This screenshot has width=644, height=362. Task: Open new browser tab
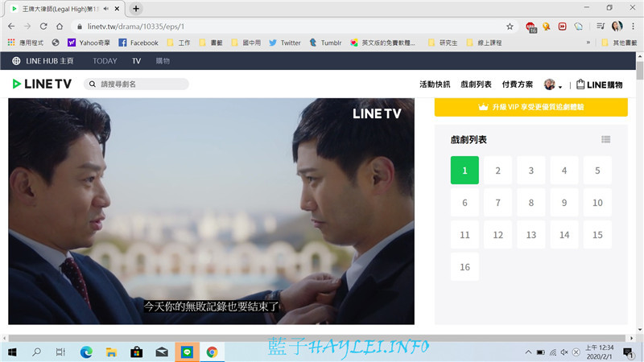click(x=136, y=8)
